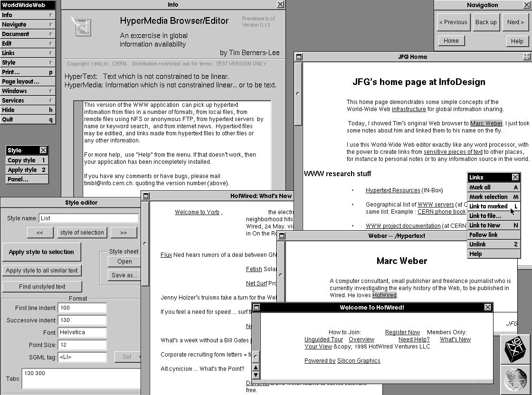This screenshot has height=395, width=532.
Task: Follow the Marc Weber link
Action: click(486, 123)
